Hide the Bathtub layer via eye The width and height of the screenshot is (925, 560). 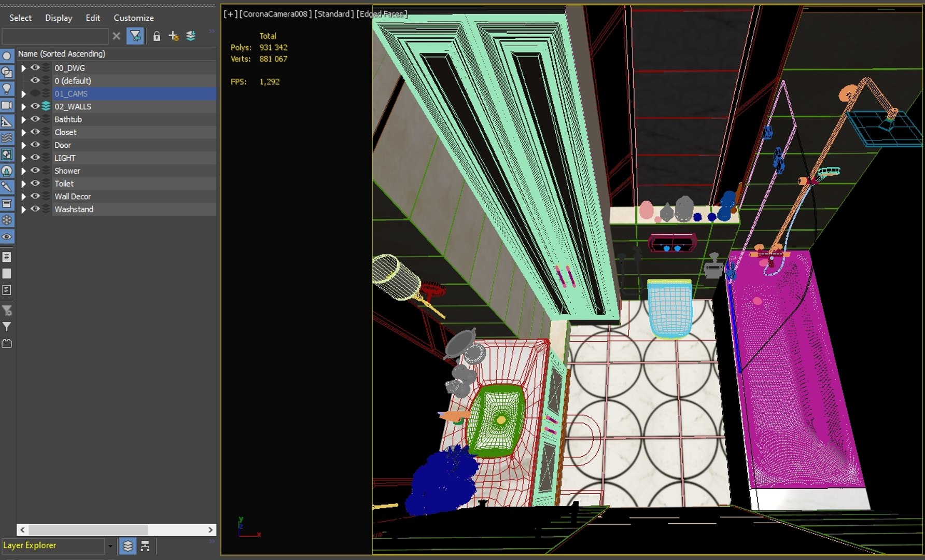point(35,119)
